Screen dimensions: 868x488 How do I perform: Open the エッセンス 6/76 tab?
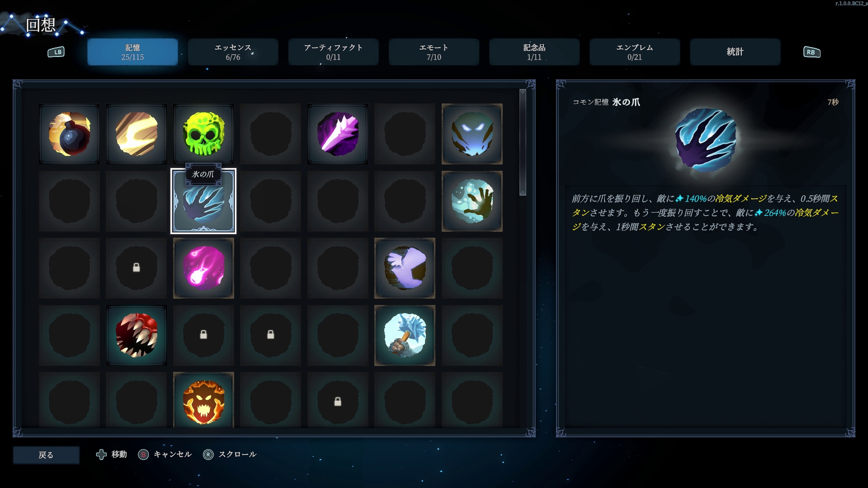[x=233, y=52]
